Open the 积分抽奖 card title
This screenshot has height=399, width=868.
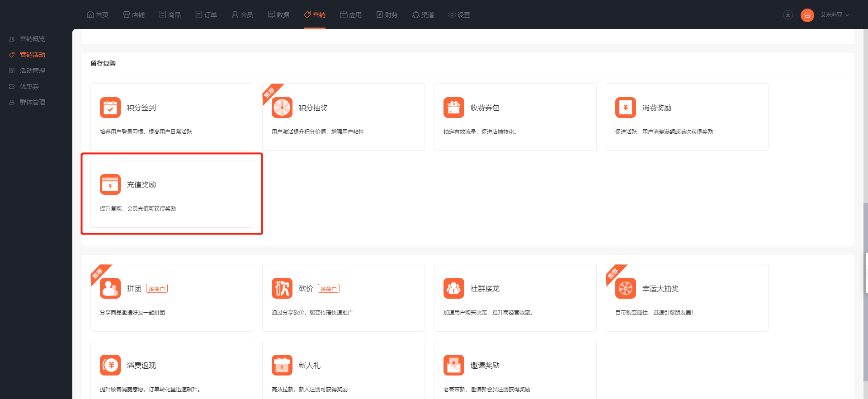(x=313, y=108)
